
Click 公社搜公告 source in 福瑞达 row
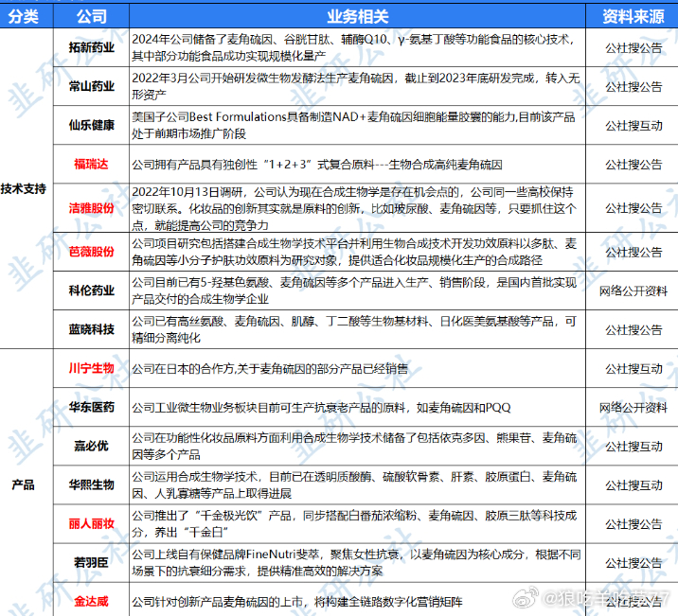click(633, 165)
